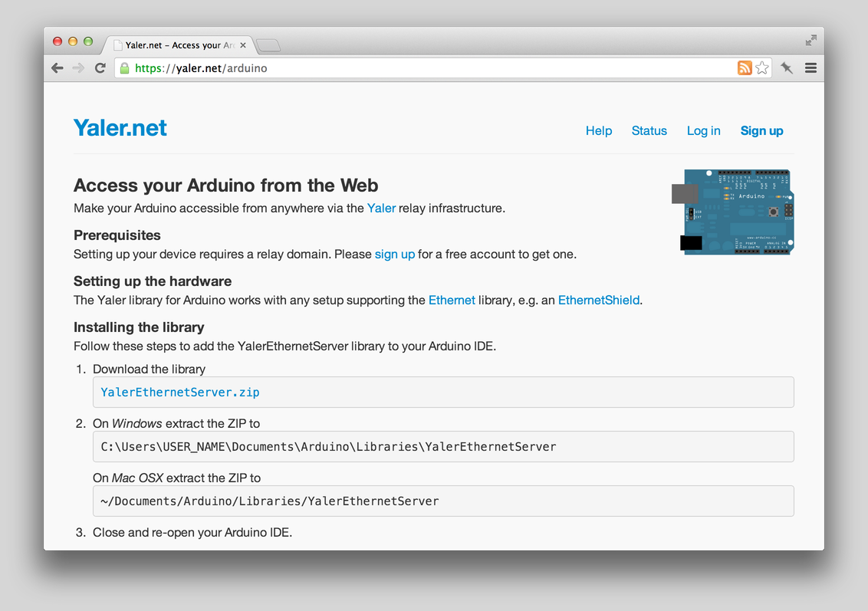This screenshot has height=611, width=868.
Task: Click the 'Installing the library' heading
Action: (x=139, y=327)
